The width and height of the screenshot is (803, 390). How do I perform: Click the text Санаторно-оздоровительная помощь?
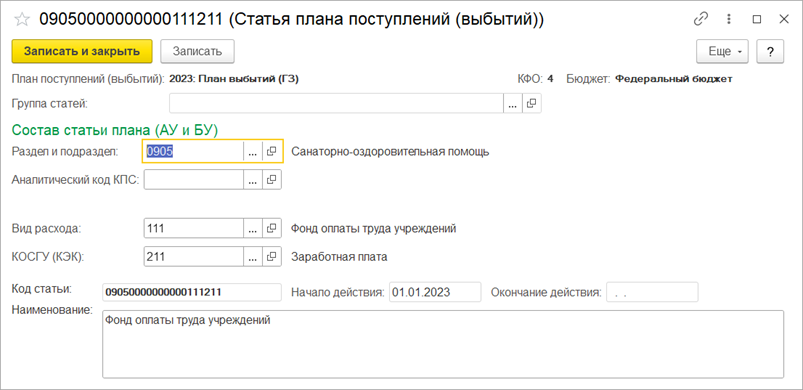(x=390, y=152)
